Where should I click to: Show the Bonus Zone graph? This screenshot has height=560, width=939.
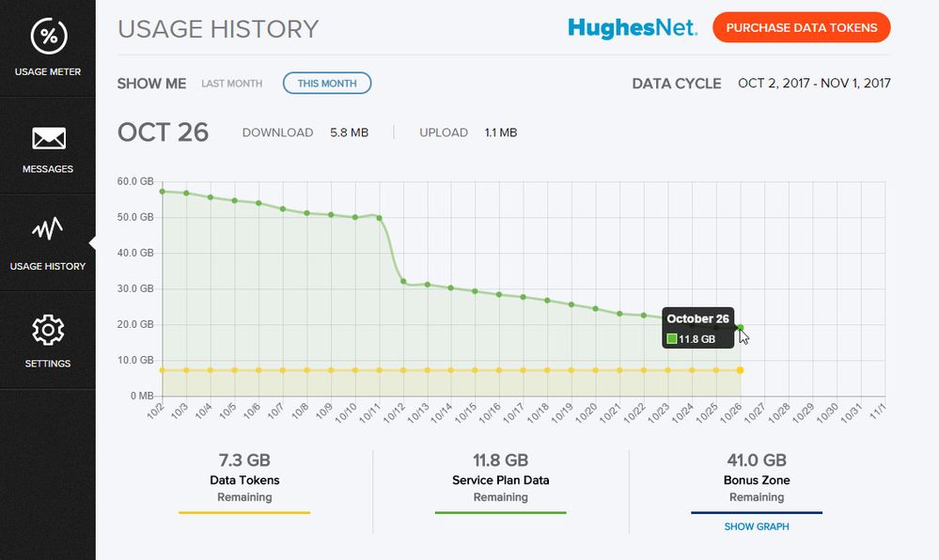[x=756, y=527]
